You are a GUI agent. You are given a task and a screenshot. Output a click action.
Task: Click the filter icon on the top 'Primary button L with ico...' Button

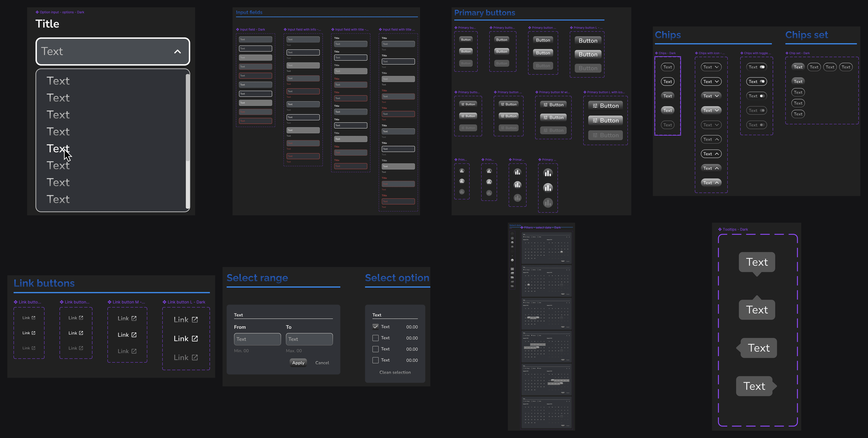tap(595, 106)
